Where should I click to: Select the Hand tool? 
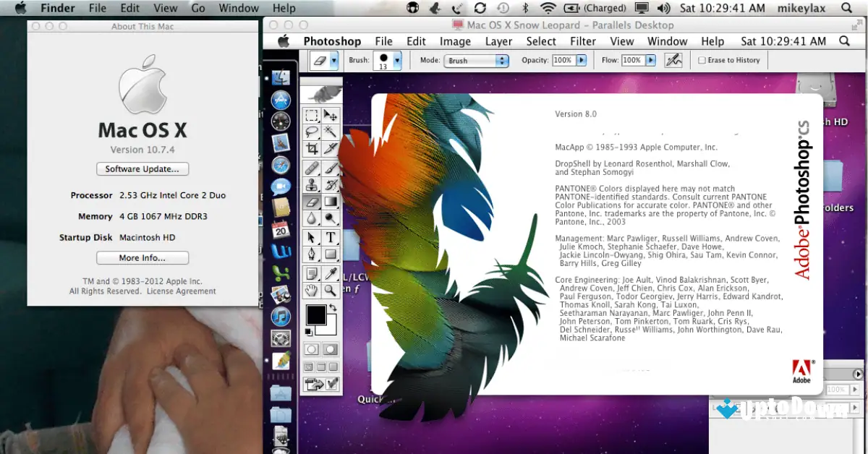[x=314, y=289]
